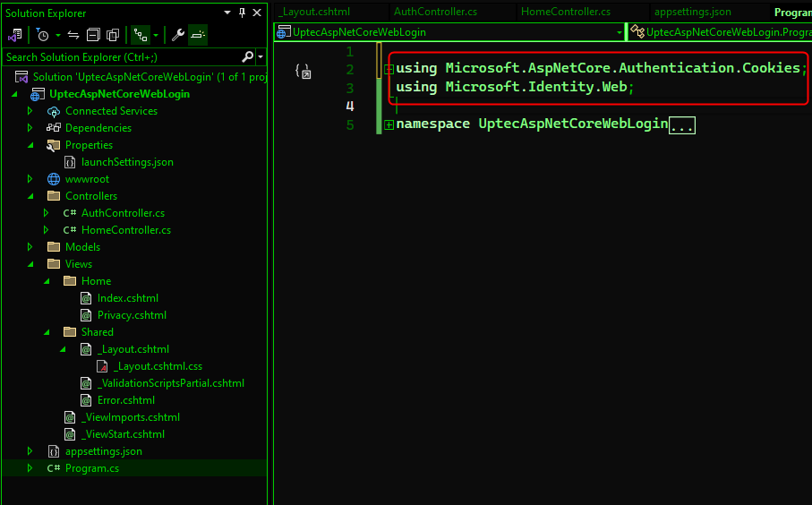This screenshot has width=812, height=505.
Task: Toggle Preview Selected Items button
Action: 198,35
